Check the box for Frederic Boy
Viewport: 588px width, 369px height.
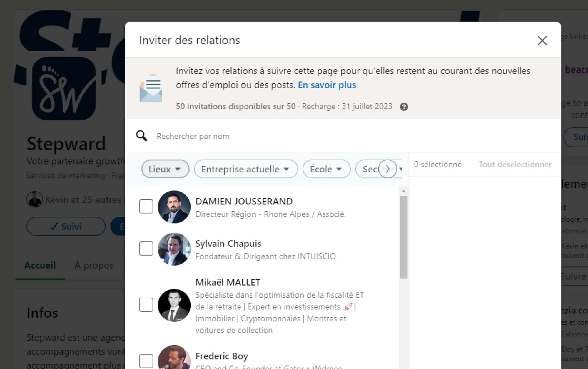tap(146, 361)
